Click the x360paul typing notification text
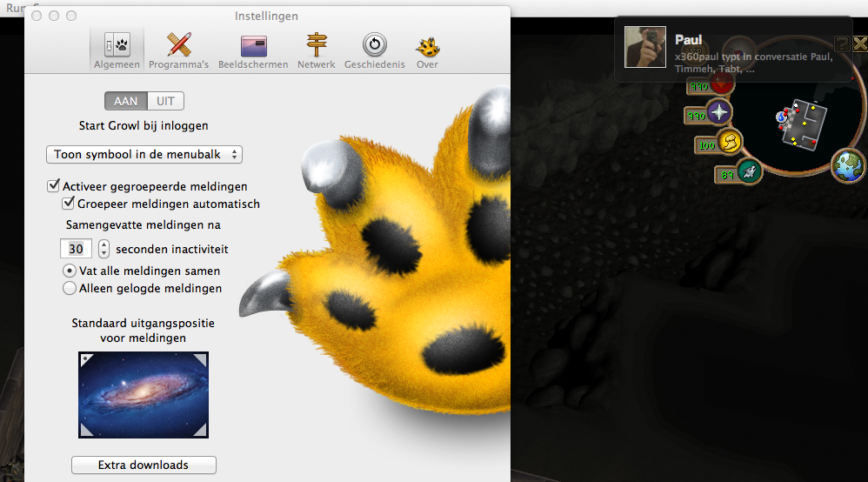868x482 pixels. pos(753,63)
